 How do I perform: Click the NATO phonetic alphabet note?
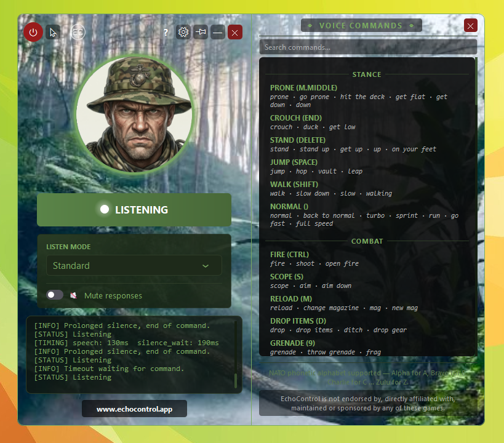[368, 377]
